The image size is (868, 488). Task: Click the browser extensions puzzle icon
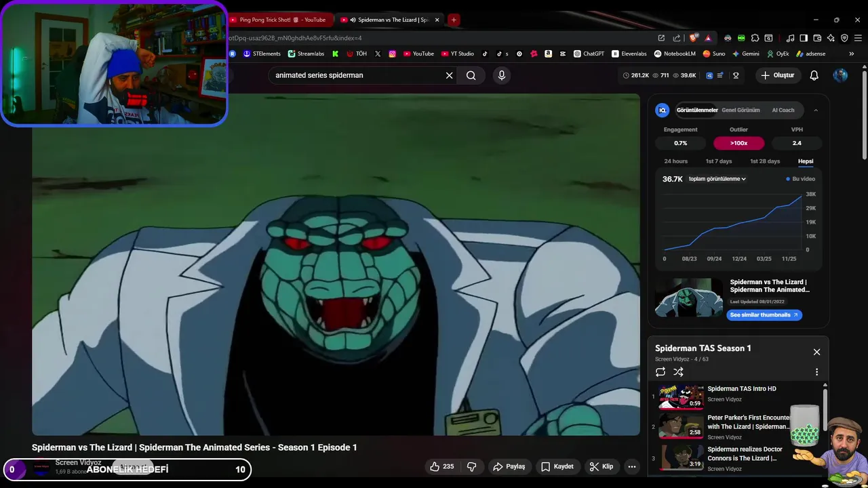click(755, 38)
